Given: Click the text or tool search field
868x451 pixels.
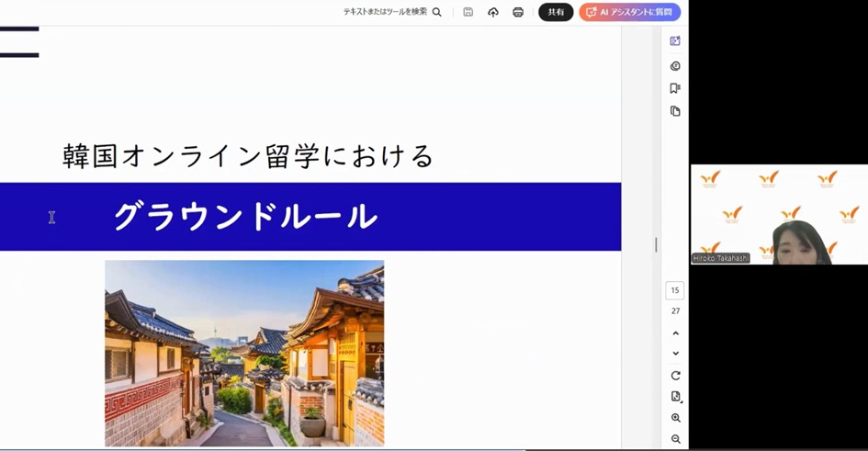Looking at the screenshot, I should (x=385, y=12).
